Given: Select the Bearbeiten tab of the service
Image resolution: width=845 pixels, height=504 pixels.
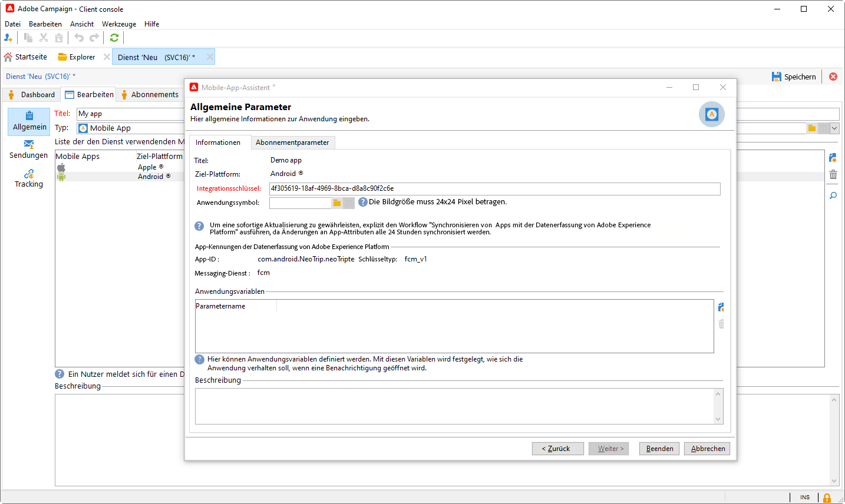Looking at the screenshot, I should [x=89, y=94].
